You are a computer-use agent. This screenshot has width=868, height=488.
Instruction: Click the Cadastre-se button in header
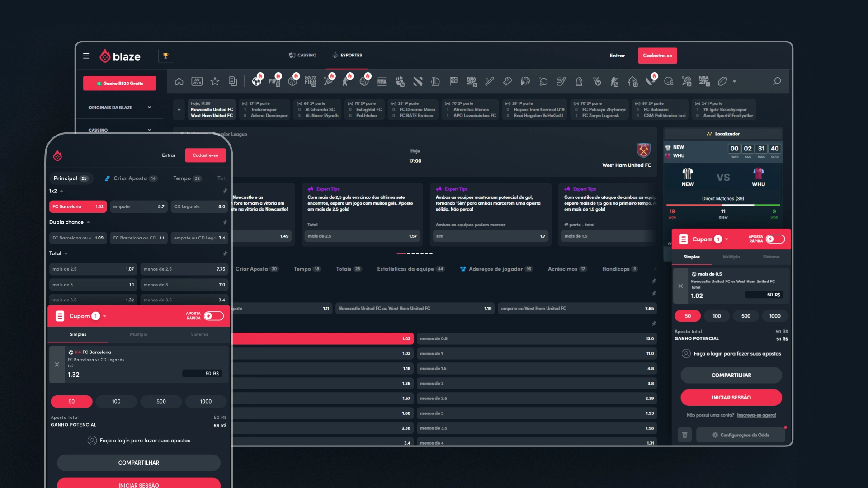(x=657, y=56)
